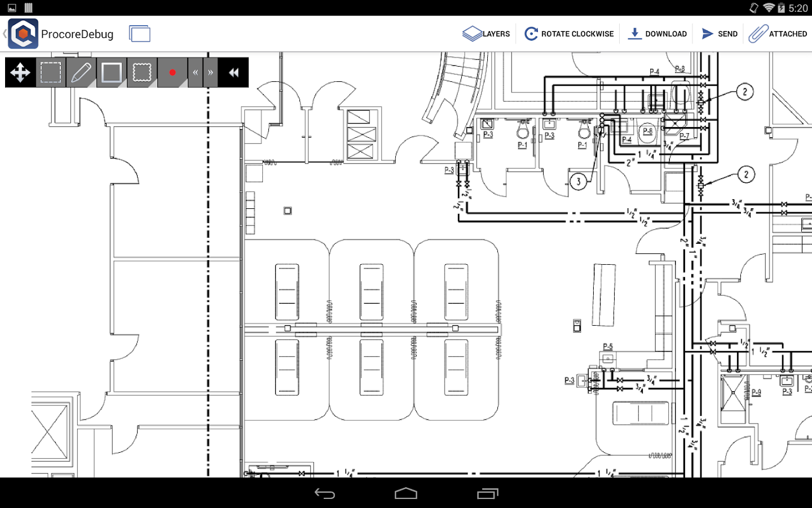Select the rectangle drawing tool

[111, 72]
